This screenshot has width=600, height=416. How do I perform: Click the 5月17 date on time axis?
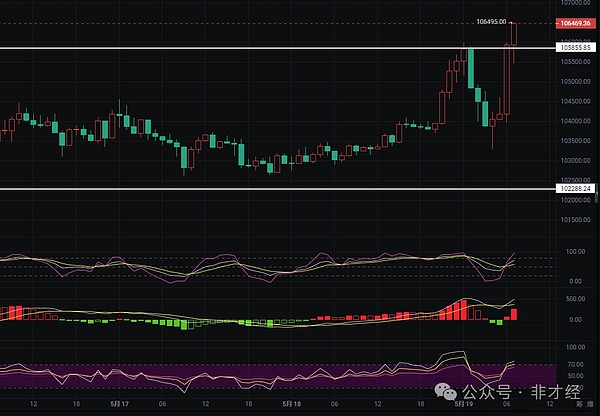pos(119,406)
